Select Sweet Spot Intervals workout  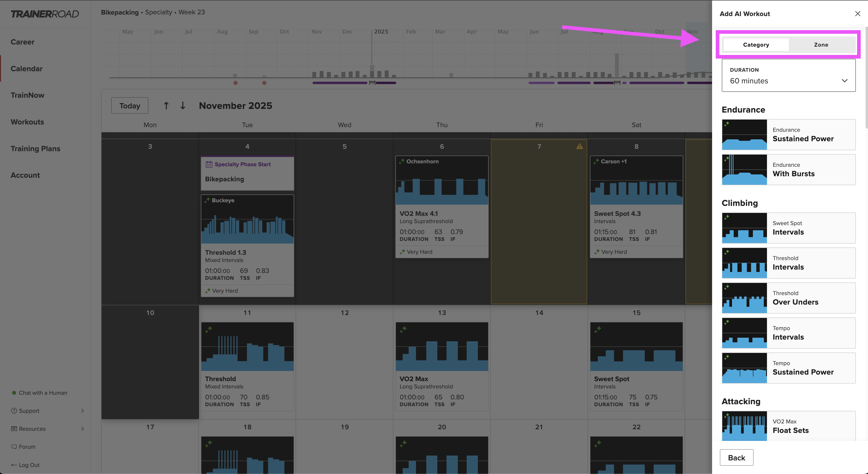(789, 228)
